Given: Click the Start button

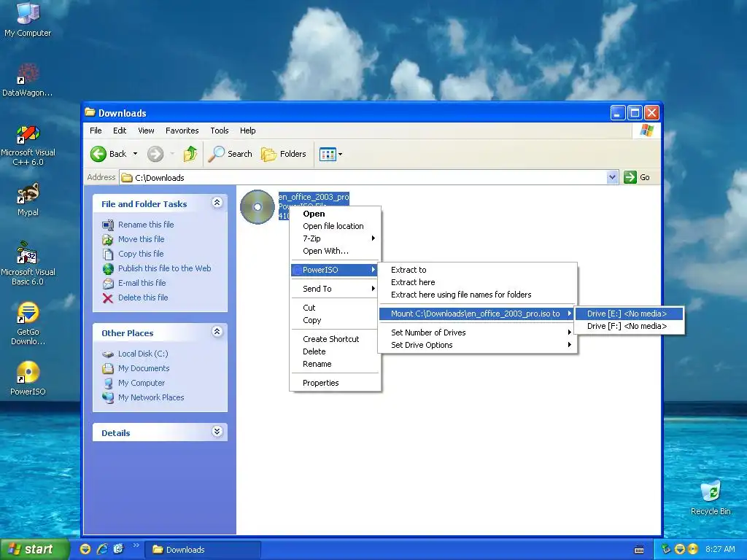Looking at the screenshot, I should point(34,549).
